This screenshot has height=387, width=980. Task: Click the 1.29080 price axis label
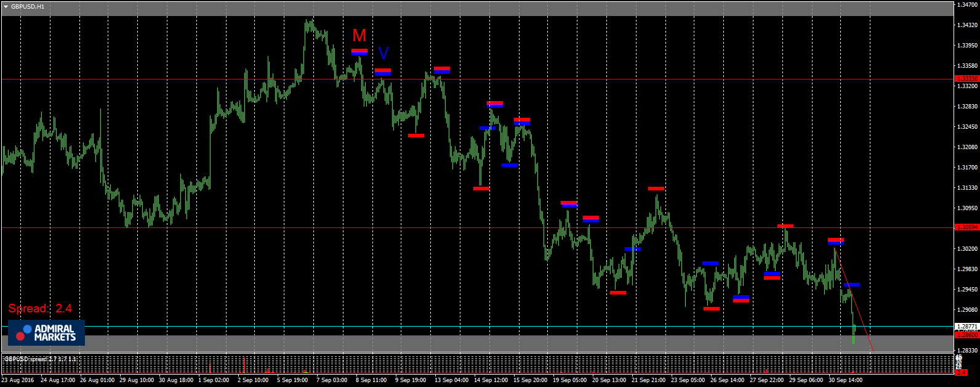[968, 310]
